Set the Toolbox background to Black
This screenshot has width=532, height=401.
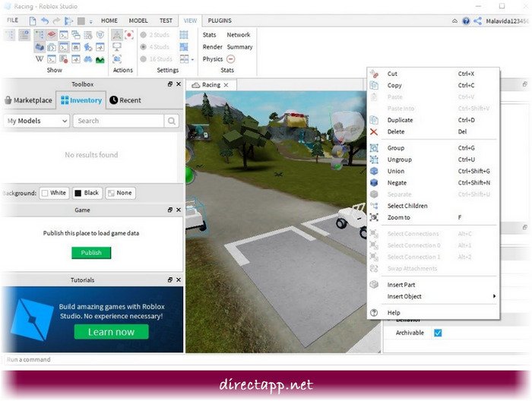tap(87, 193)
